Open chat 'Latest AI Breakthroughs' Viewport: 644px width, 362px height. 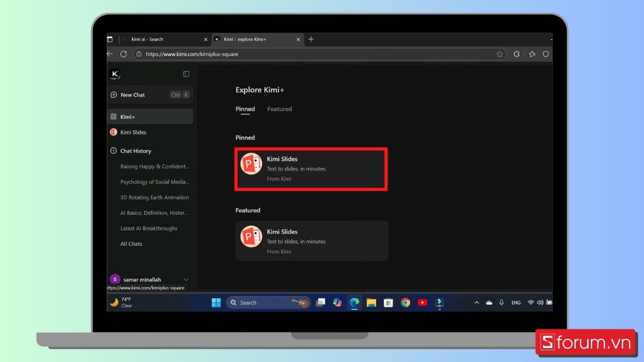click(x=149, y=228)
